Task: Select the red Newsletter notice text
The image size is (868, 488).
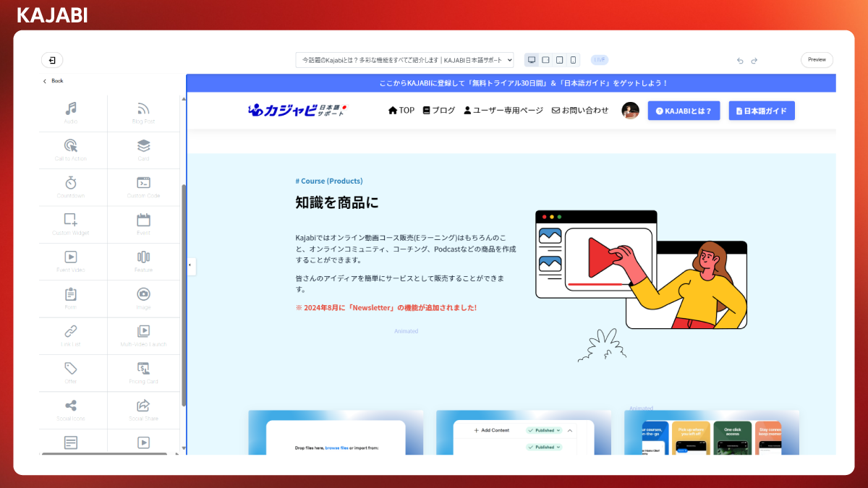Action: coord(386,307)
